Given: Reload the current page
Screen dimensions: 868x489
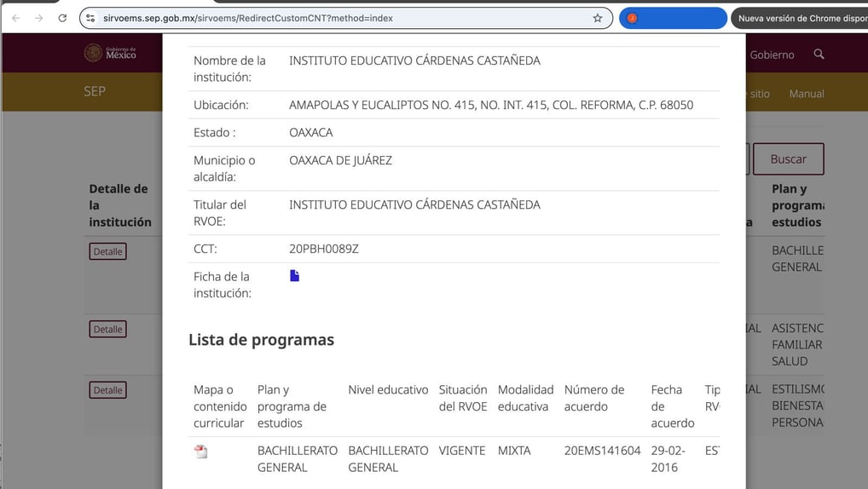Looking at the screenshot, I should (x=62, y=18).
